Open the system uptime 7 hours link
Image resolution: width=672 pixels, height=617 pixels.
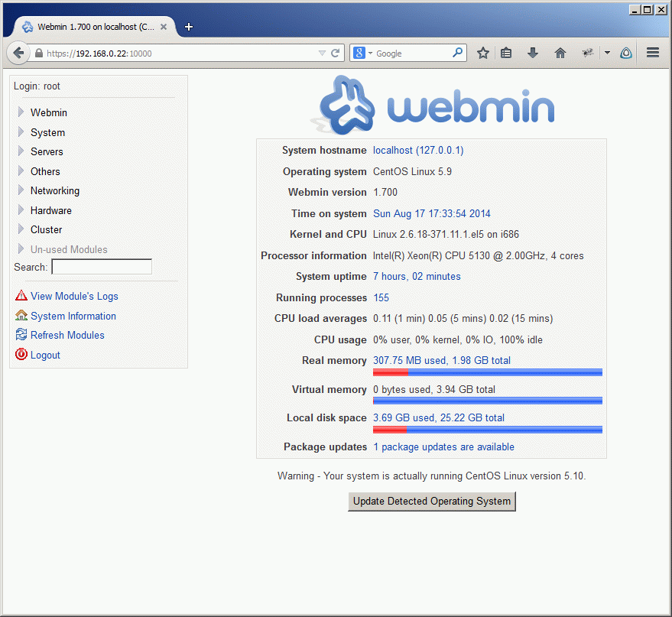[417, 276]
